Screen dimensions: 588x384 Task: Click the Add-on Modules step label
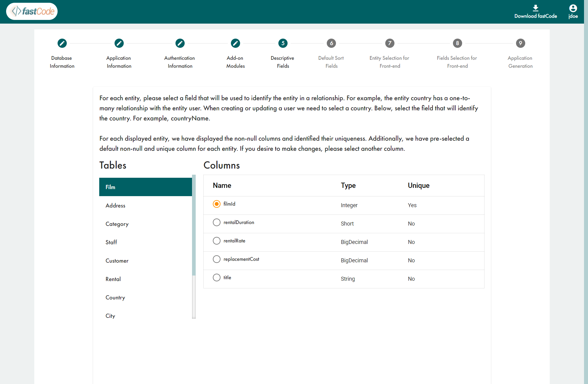(x=236, y=62)
